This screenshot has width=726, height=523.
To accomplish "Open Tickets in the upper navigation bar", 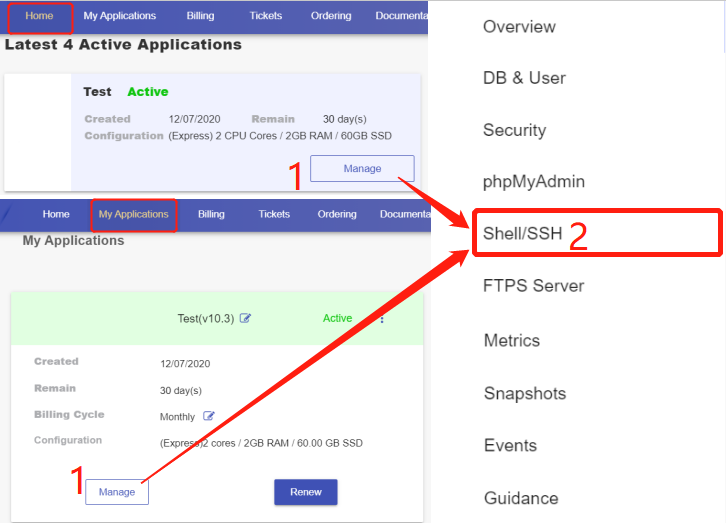I will (266, 16).
